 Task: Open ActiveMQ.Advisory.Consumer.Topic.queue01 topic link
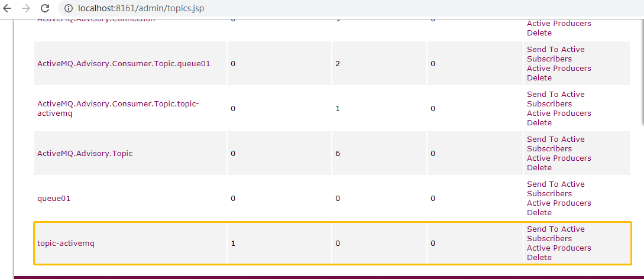(x=124, y=64)
